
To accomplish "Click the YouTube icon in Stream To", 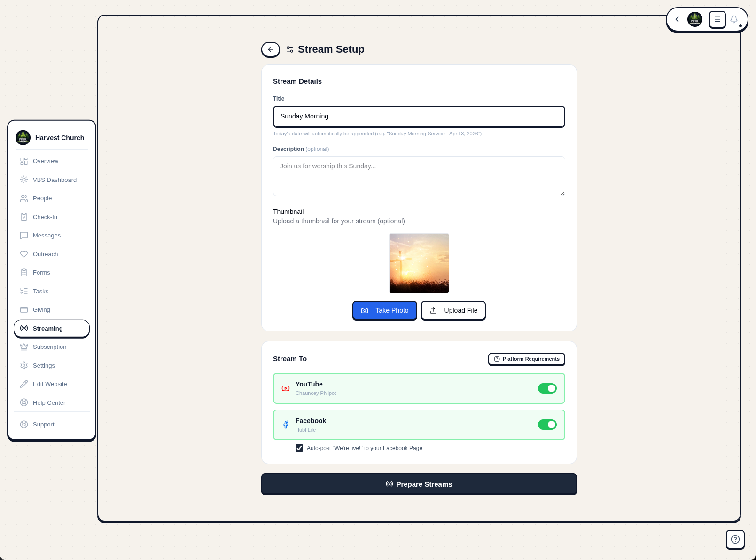I will coord(285,388).
